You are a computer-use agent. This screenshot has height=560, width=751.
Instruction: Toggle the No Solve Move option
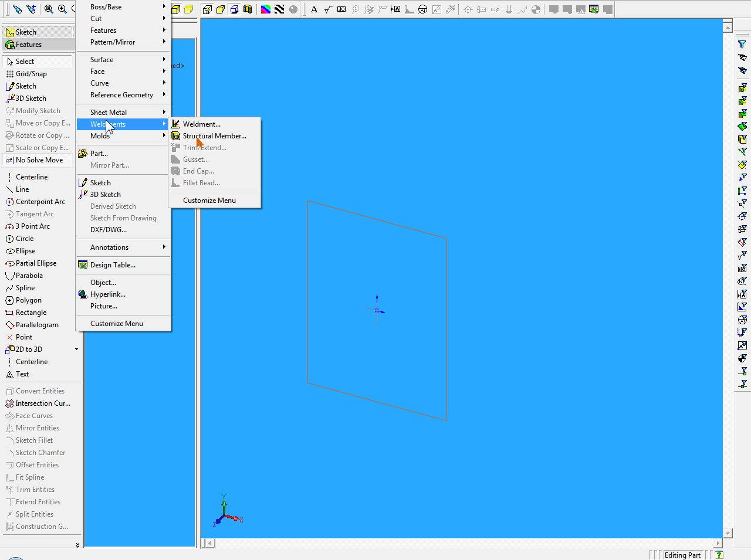39,160
